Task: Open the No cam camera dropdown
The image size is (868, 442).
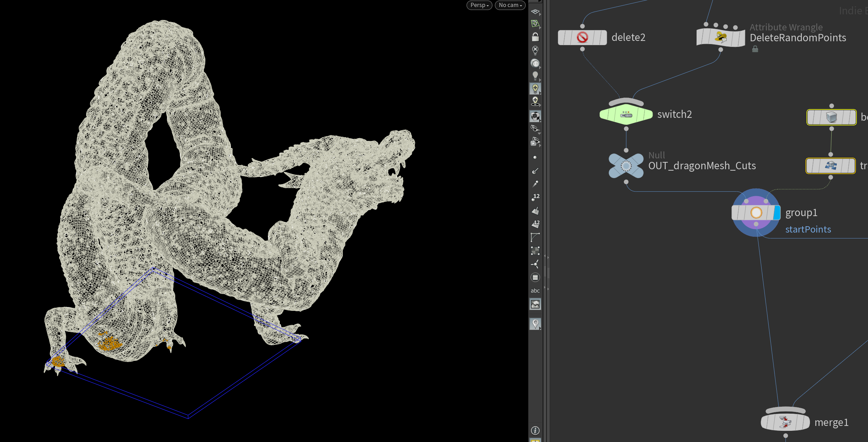Action: (x=510, y=5)
